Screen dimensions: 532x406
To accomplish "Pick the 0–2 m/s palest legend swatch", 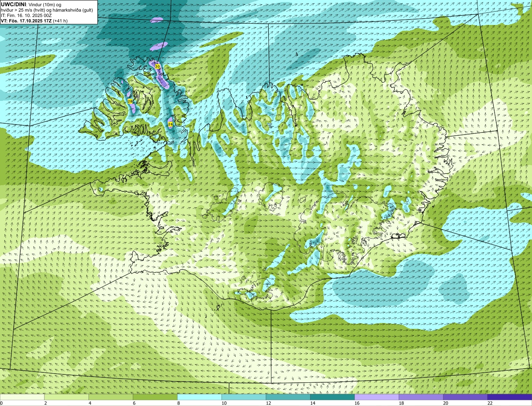I will click(22, 397).
